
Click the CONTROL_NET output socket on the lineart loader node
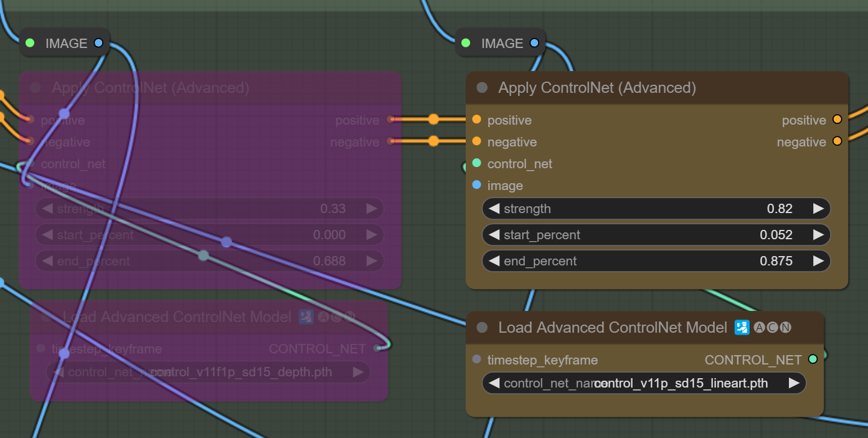click(812, 359)
